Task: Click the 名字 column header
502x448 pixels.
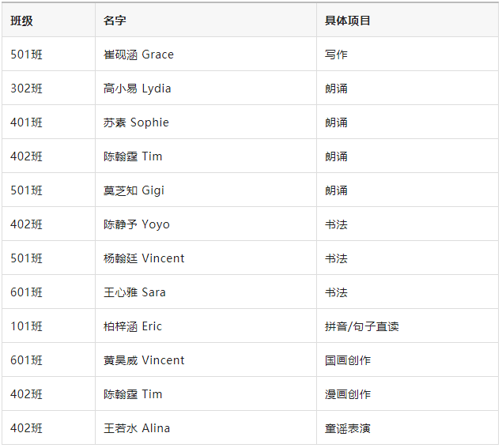Action: (115, 21)
